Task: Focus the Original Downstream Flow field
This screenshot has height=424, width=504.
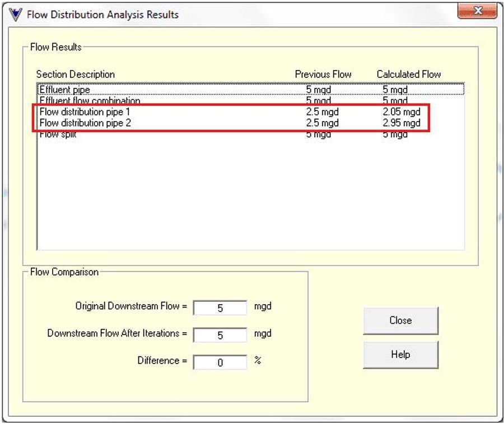Action: pos(220,308)
